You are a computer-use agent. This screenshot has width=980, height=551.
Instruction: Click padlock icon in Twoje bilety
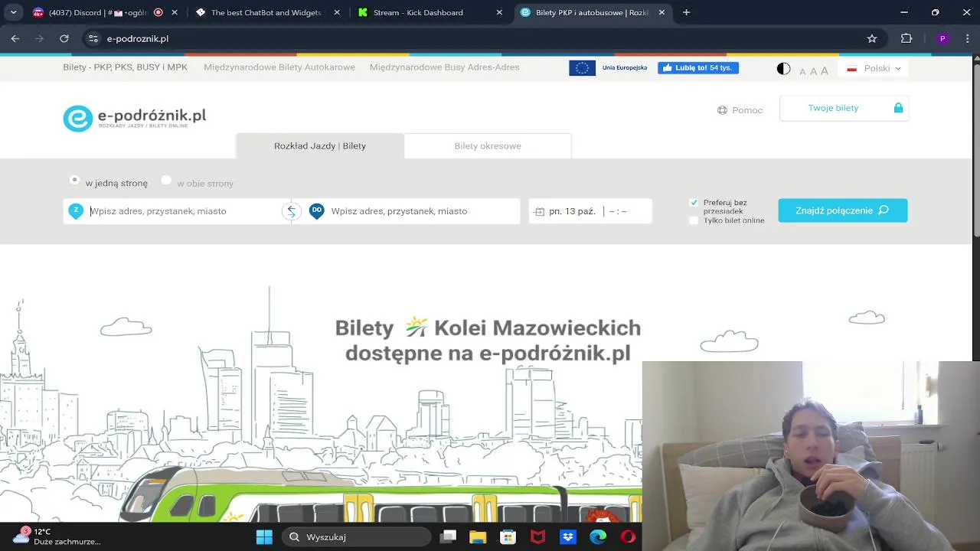[x=898, y=108]
